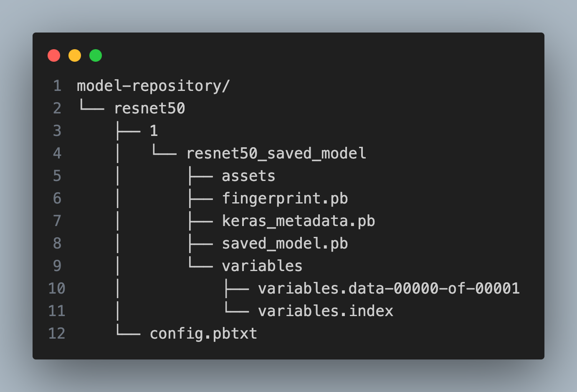The image size is (577, 392).
Task: Click variables.data-00000-of-00001 file
Action: tap(389, 289)
